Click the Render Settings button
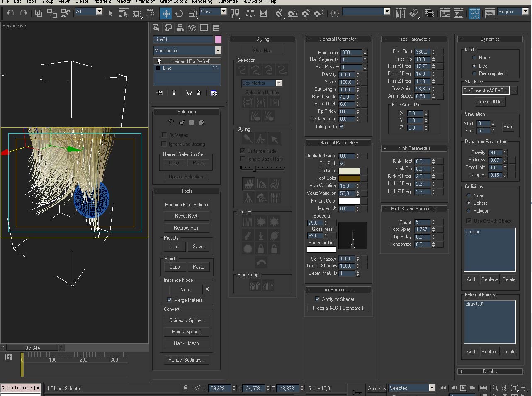Image resolution: width=532 pixels, height=396 pixels. click(186, 360)
